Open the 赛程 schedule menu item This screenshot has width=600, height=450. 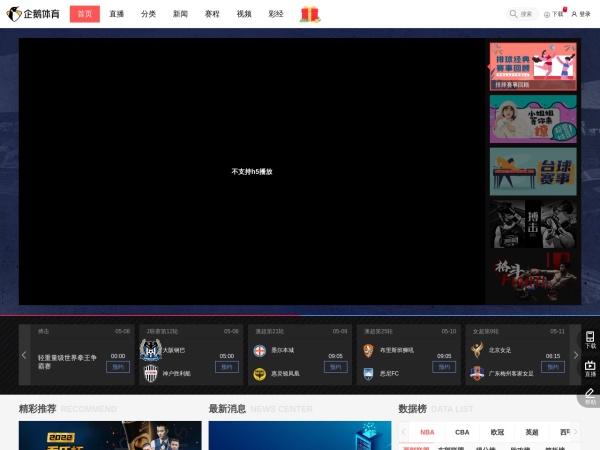(x=212, y=14)
